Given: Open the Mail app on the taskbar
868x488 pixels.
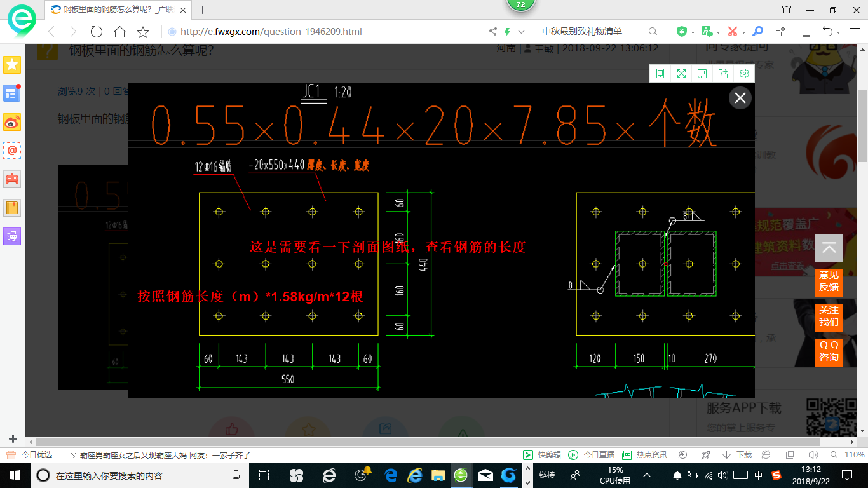Looking at the screenshot, I should coord(485,475).
